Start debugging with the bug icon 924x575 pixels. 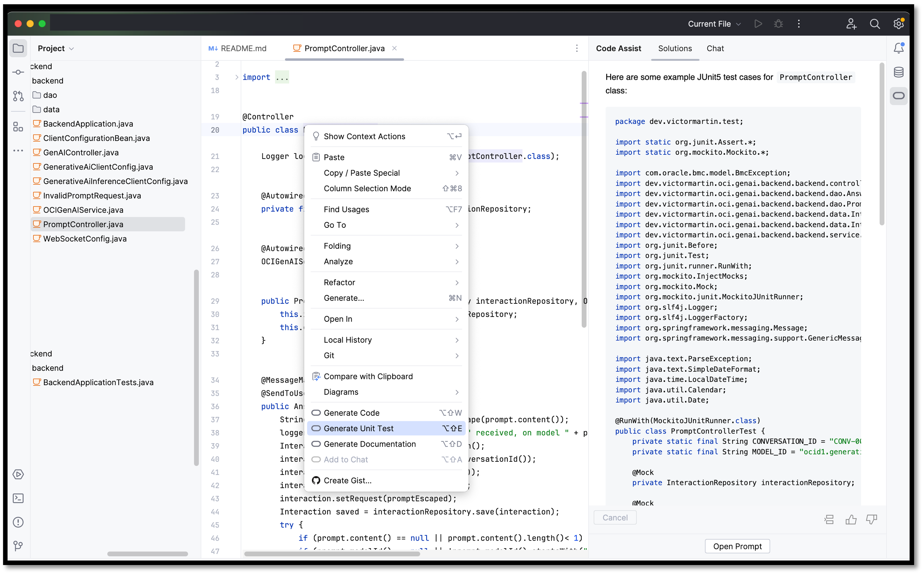778,23
